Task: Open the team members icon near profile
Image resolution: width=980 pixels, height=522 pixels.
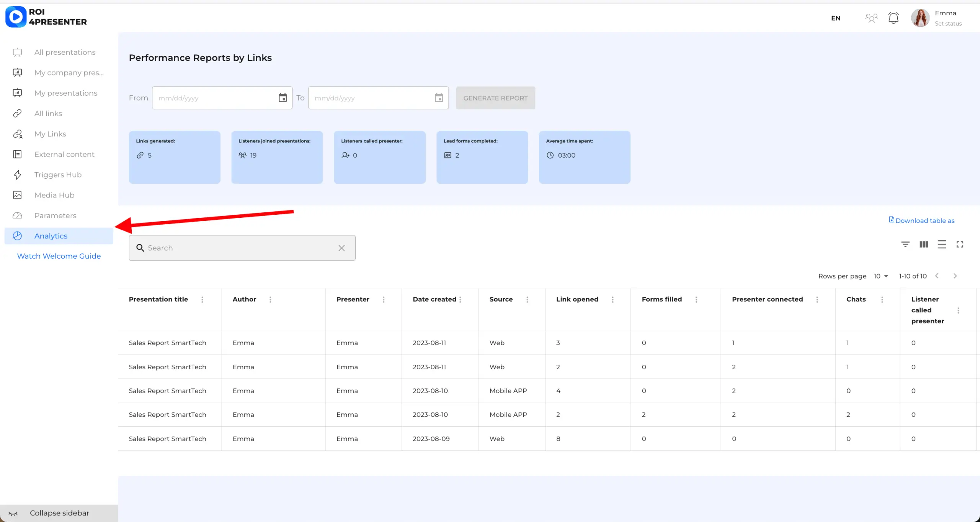Action: click(871, 18)
